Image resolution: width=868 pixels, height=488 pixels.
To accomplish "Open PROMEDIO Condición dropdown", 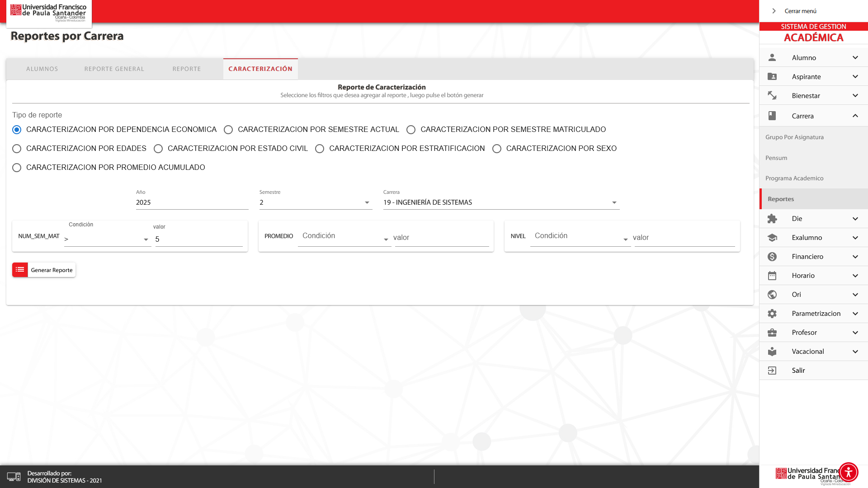I will [x=344, y=238].
